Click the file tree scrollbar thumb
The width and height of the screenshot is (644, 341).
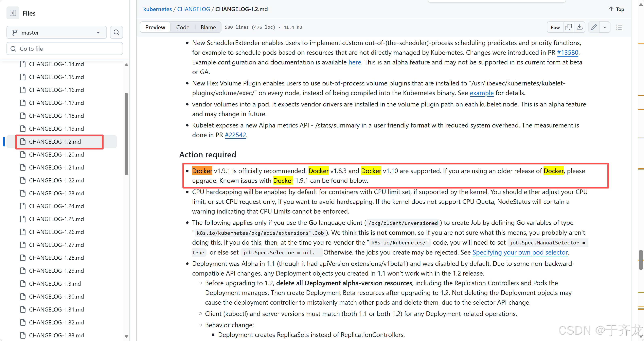126,134
